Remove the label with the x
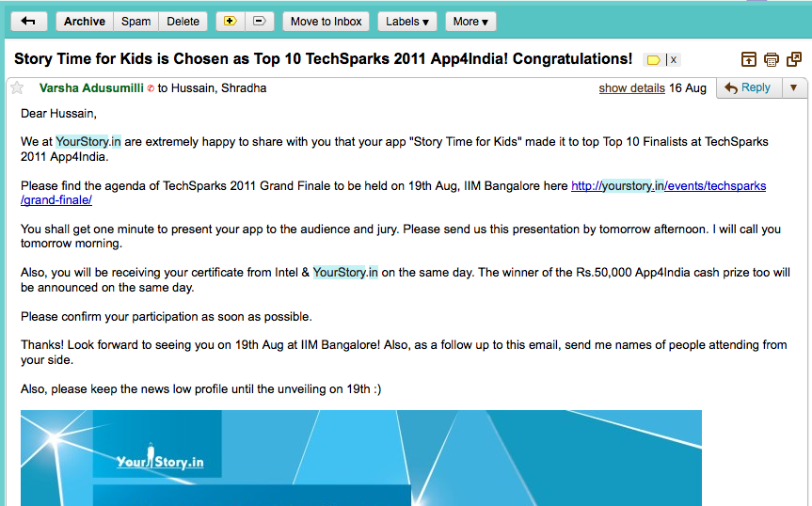This screenshot has height=506, width=812. pyautogui.click(x=673, y=60)
